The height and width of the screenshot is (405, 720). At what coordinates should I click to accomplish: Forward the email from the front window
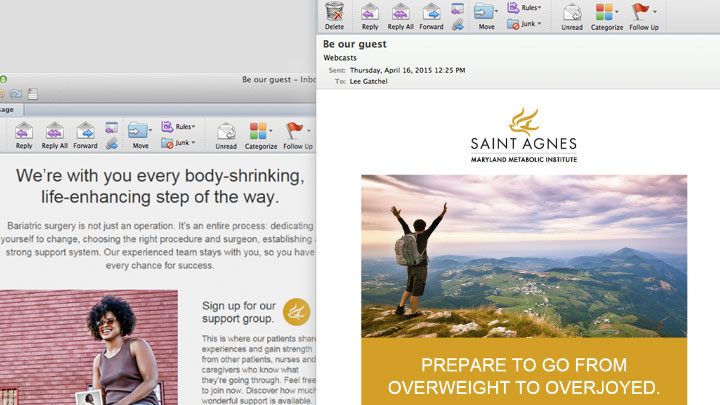click(431, 15)
